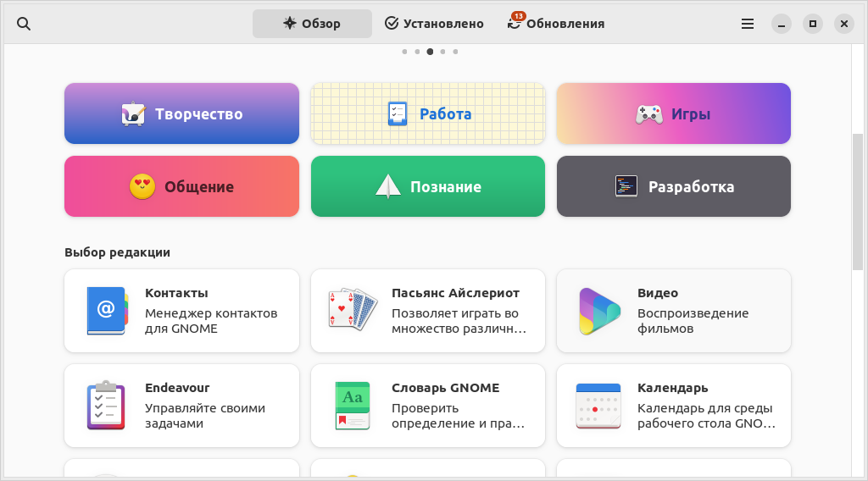
Task: Click the Словарь GNOME dictionary icon
Action: coord(353,406)
